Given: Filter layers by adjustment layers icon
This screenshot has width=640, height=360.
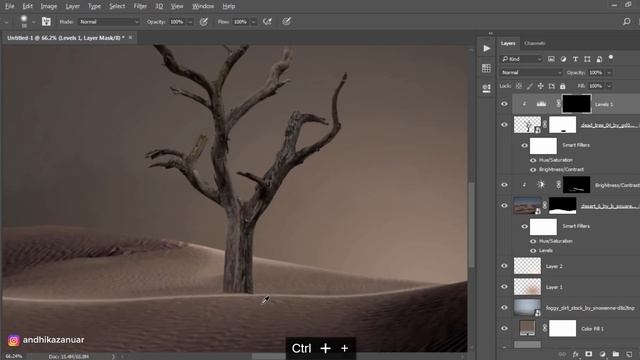Looking at the screenshot, I should (x=563, y=59).
